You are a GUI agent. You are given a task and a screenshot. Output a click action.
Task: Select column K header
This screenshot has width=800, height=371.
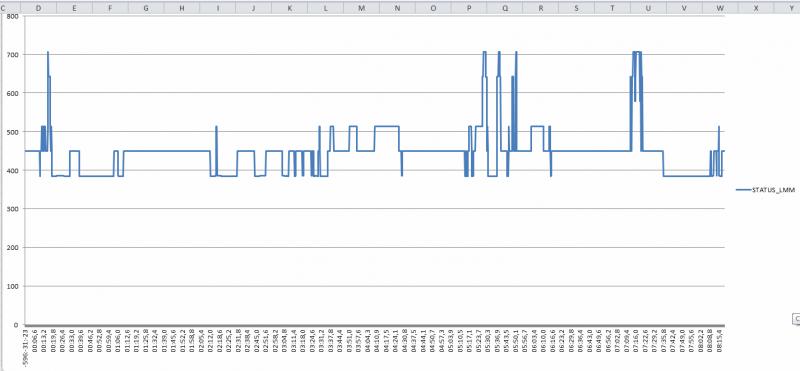tap(289, 8)
